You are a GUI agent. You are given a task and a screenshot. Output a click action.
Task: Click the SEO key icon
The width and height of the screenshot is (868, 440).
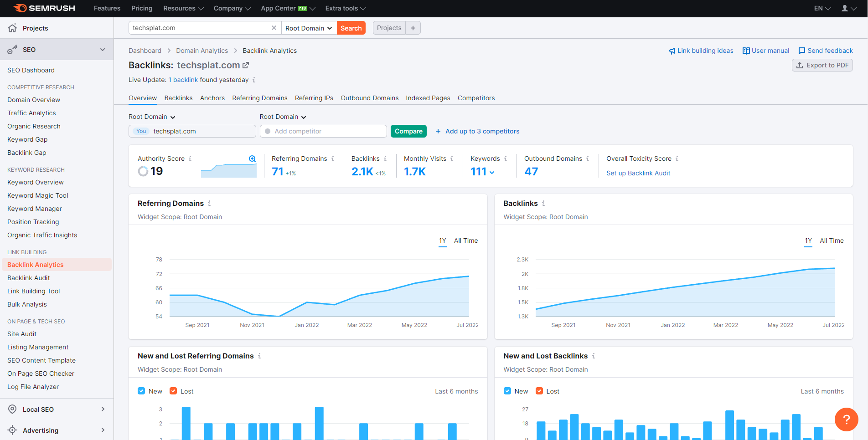12,50
